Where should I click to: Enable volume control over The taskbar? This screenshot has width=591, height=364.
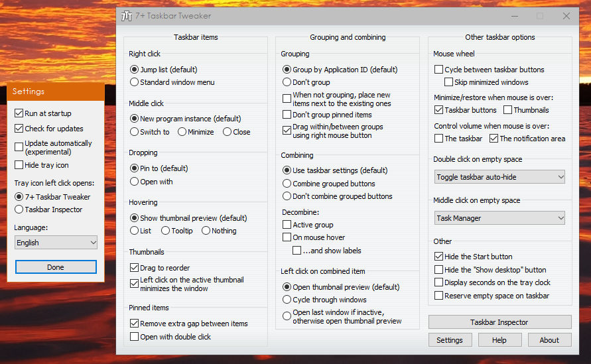(x=458, y=139)
